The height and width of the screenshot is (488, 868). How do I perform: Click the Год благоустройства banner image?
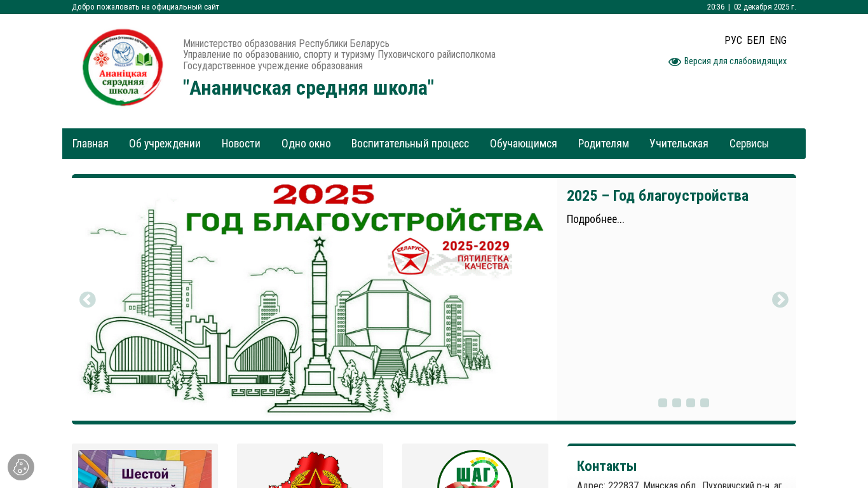pos(315,299)
